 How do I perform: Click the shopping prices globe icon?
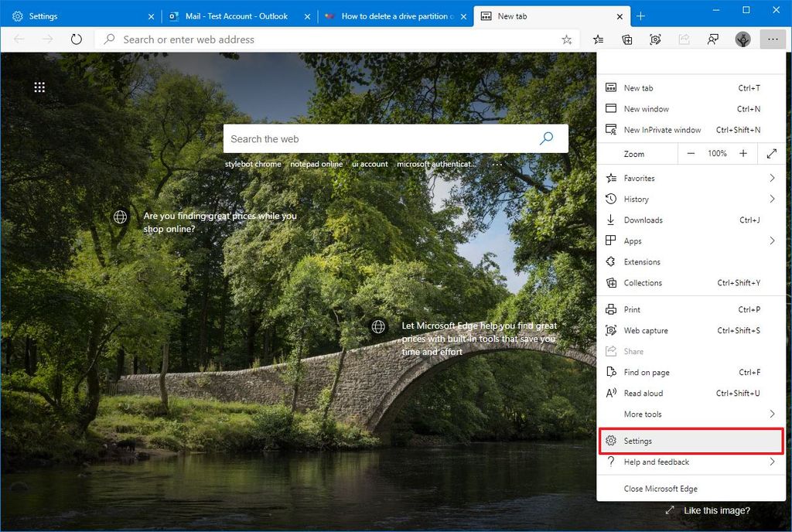click(x=120, y=217)
